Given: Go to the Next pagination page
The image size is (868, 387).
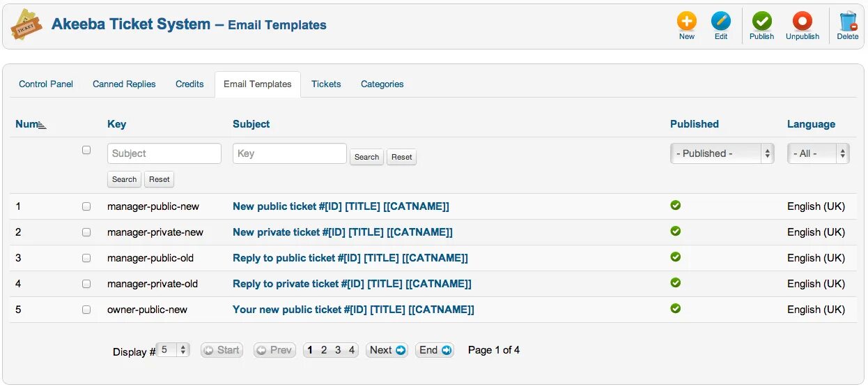Looking at the screenshot, I should pyautogui.click(x=387, y=350).
